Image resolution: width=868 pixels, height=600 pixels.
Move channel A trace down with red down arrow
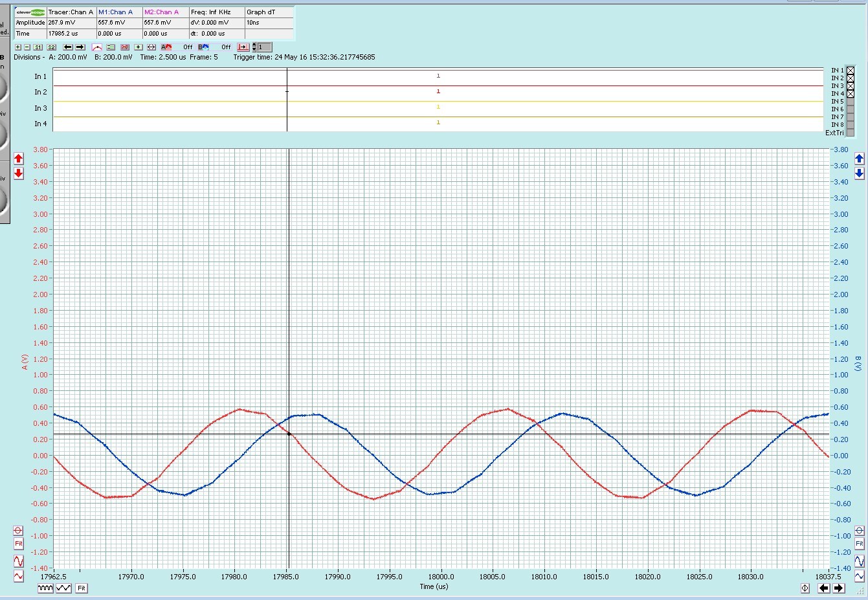click(18, 173)
